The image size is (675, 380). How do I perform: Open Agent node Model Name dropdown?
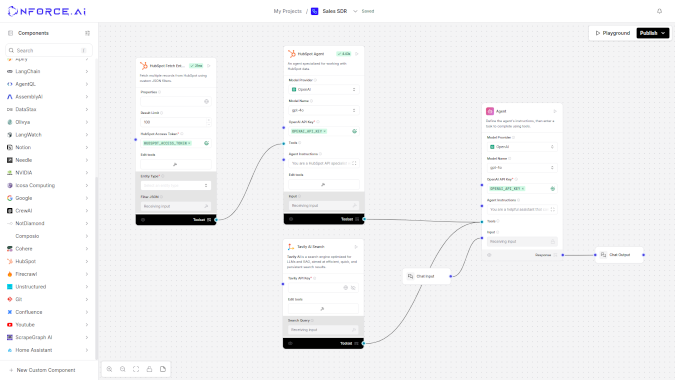click(x=522, y=168)
